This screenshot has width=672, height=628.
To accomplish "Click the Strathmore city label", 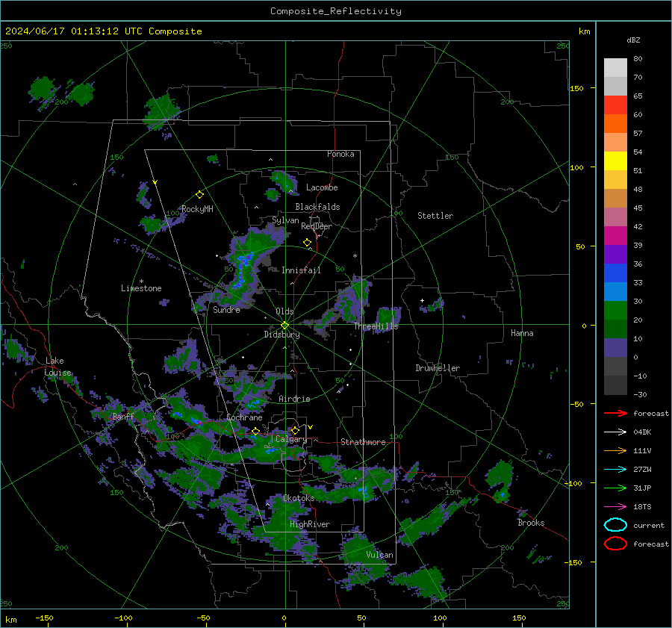I will (363, 442).
